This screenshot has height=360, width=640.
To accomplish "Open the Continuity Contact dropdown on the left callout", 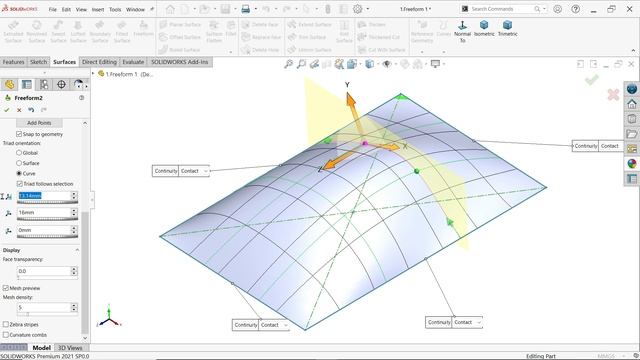I will pos(205,171).
